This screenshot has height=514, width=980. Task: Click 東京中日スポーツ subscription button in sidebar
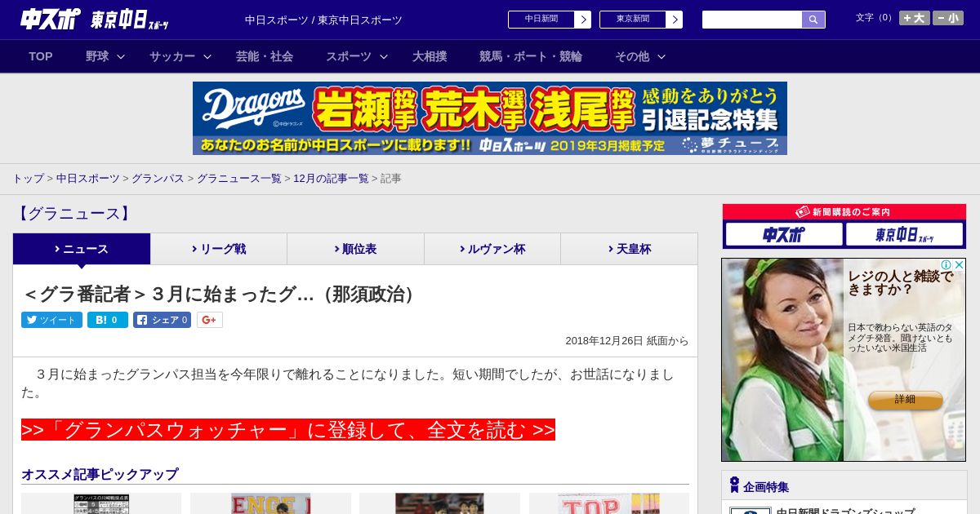point(905,235)
